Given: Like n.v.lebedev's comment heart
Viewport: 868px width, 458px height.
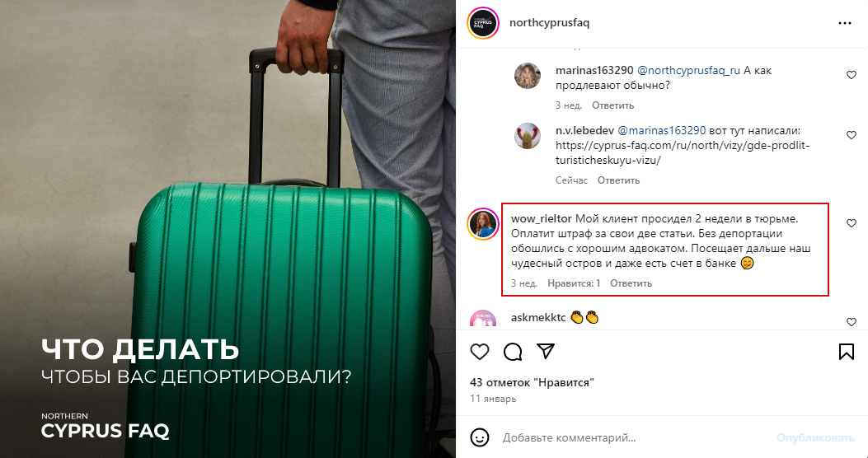Looking at the screenshot, I should click(x=852, y=135).
